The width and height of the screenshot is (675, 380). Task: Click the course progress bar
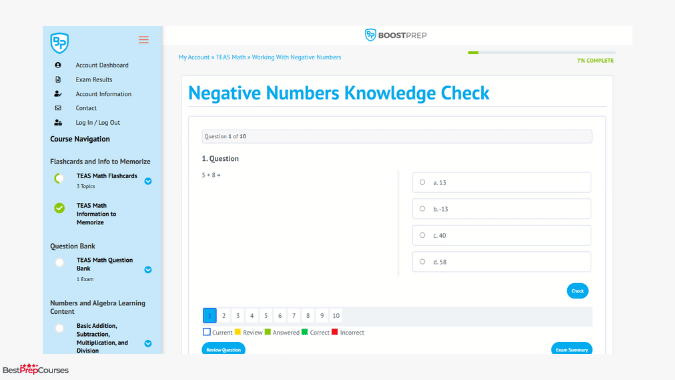pos(542,53)
